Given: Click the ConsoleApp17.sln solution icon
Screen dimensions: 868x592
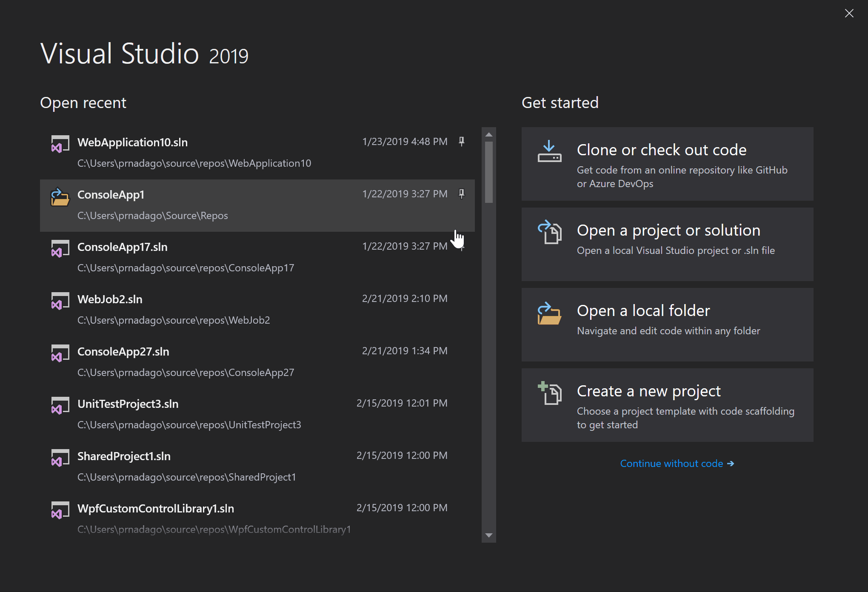Looking at the screenshot, I should tap(57, 248).
